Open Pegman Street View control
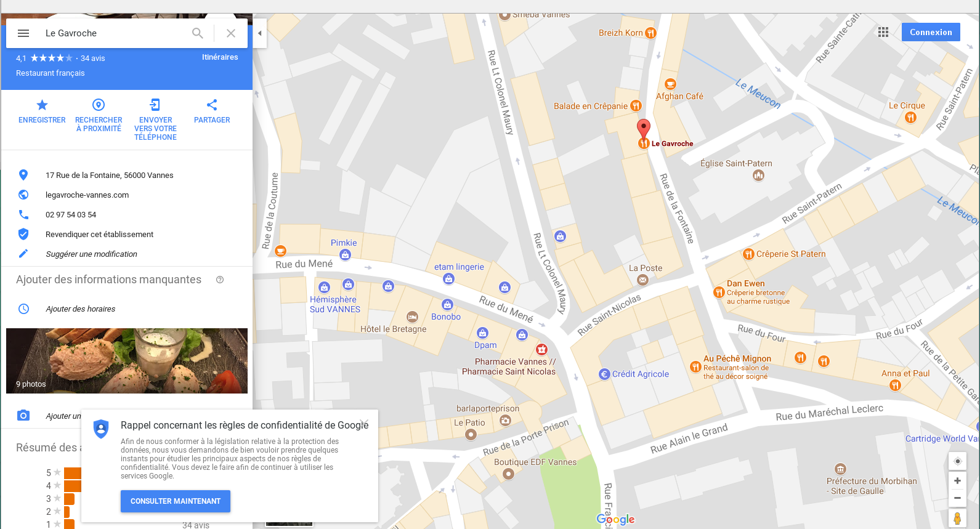Screen dimensions: 980x529 tap(957, 519)
